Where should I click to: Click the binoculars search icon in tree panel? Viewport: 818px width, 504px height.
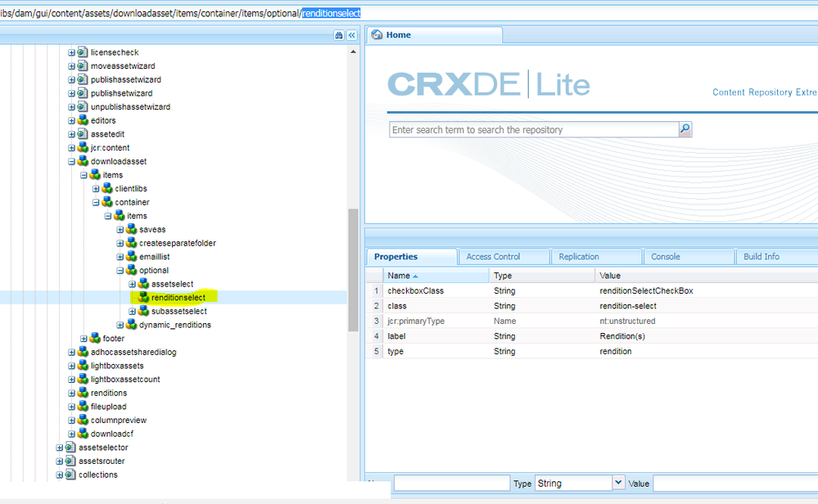[339, 35]
